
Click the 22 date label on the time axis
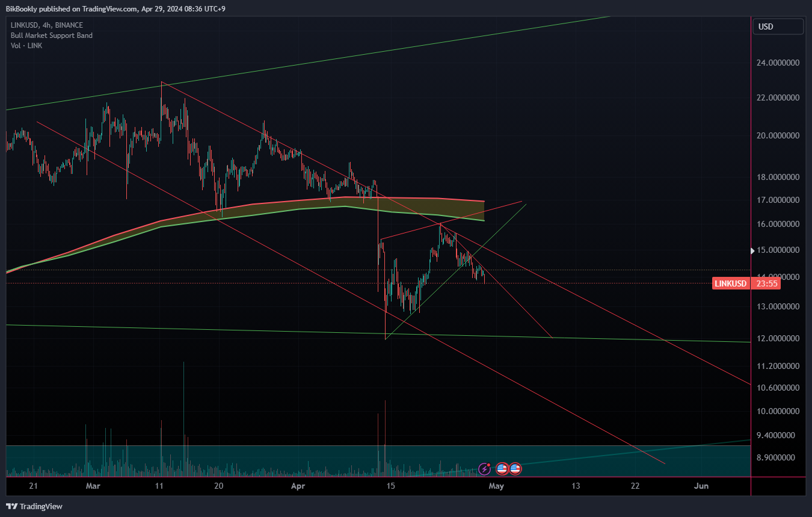click(x=635, y=486)
